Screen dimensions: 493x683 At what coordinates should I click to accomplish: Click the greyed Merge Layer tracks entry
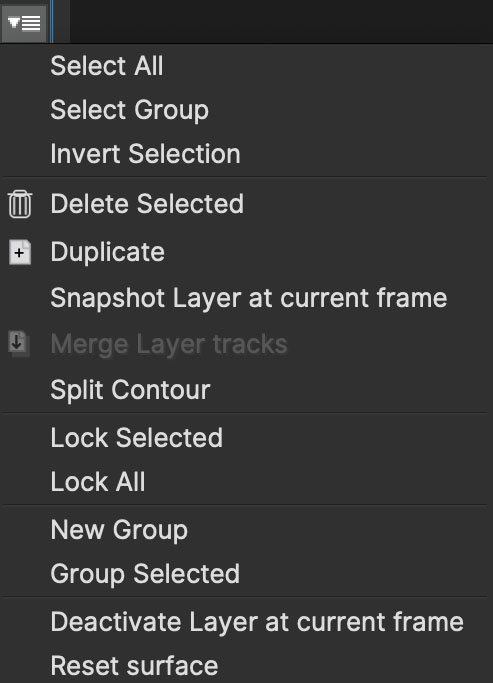point(169,344)
